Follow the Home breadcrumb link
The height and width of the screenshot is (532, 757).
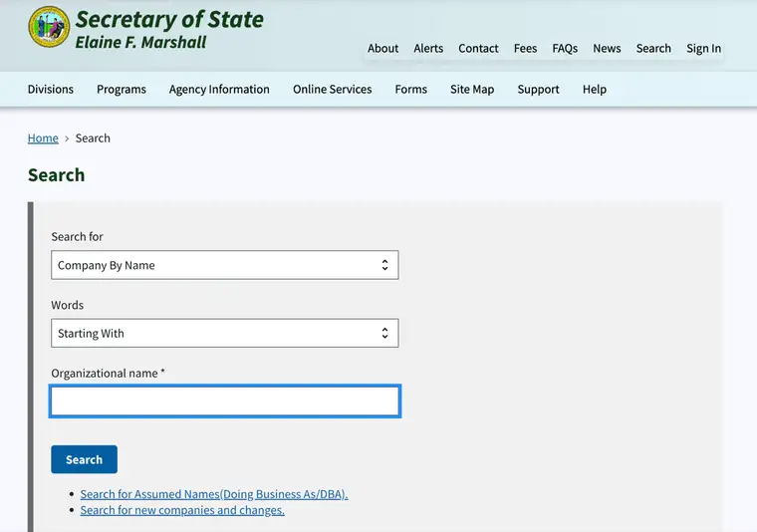click(x=43, y=138)
